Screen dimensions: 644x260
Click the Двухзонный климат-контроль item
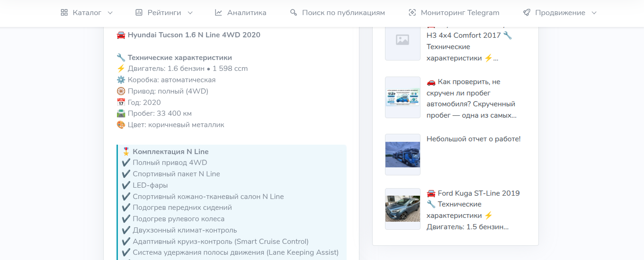[x=179, y=230]
